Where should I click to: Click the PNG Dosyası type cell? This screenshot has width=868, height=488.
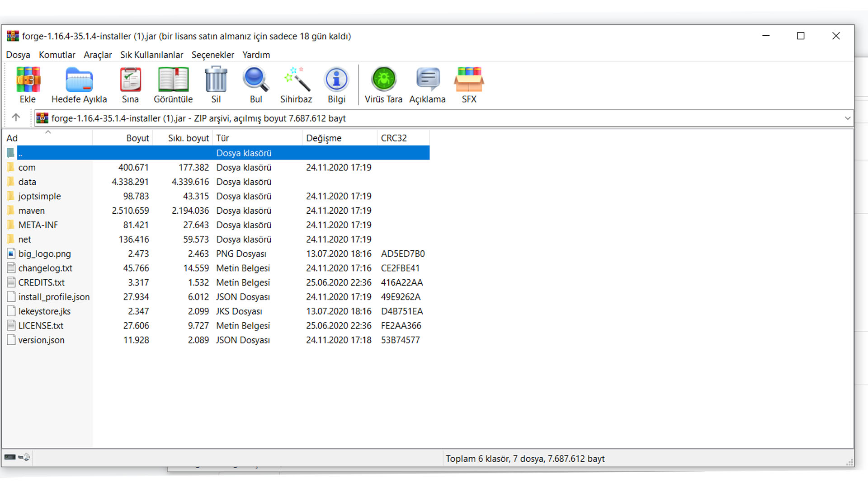click(x=241, y=253)
